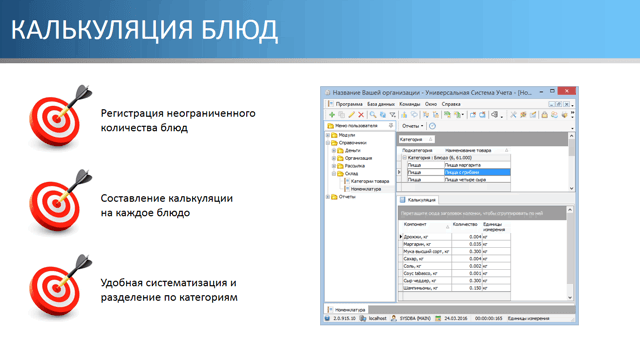Click the down arrow of product list scrollbar
The width and height of the screenshot is (640, 360).
(x=571, y=188)
